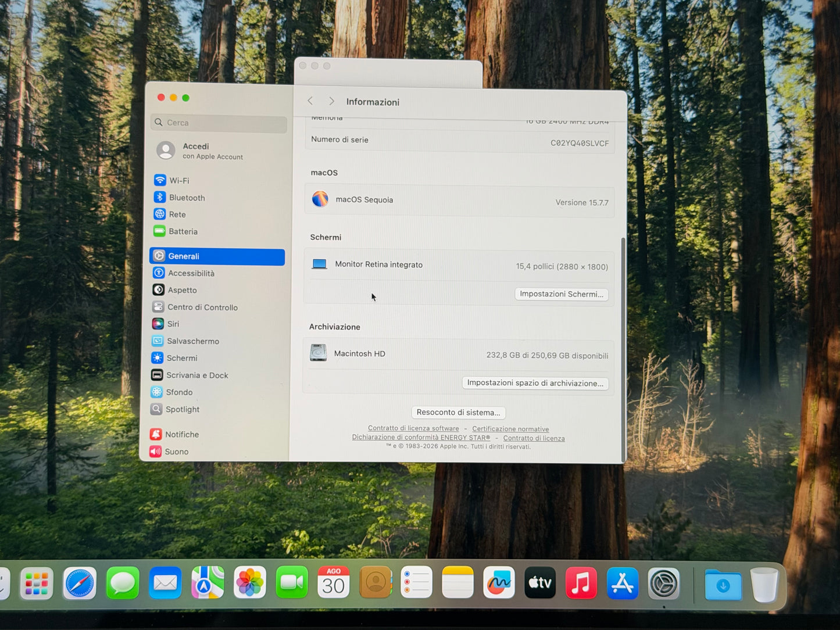The height and width of the screenshot is (630, 840).
Task: Go forward with the right chevron
Action: [x=331, y=101]
